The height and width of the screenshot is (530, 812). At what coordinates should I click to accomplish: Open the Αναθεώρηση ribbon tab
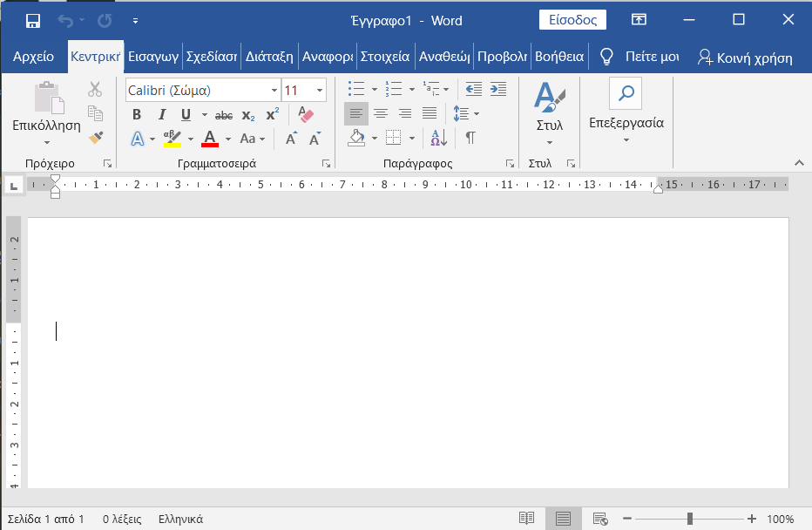tap(444, 57)
